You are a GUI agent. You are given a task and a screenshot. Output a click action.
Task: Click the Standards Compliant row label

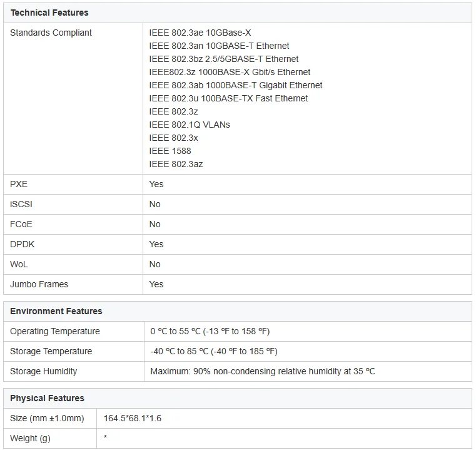(x=51, y=33)
